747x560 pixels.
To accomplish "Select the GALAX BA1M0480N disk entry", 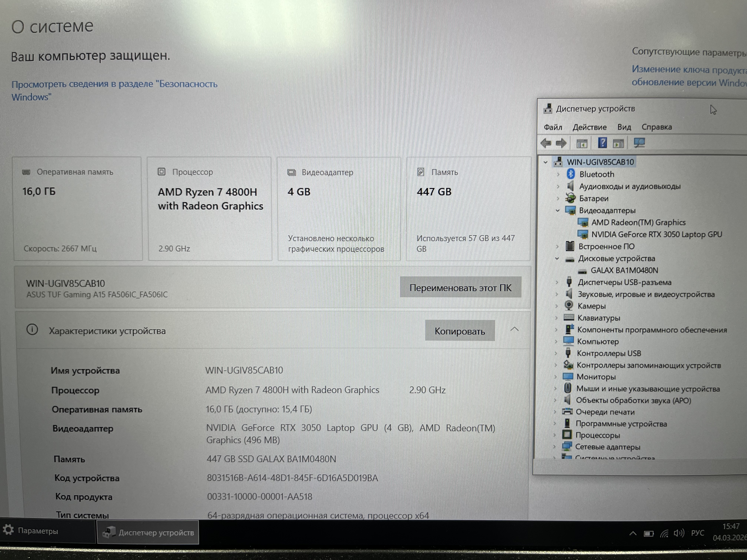I will coord(624,270).
